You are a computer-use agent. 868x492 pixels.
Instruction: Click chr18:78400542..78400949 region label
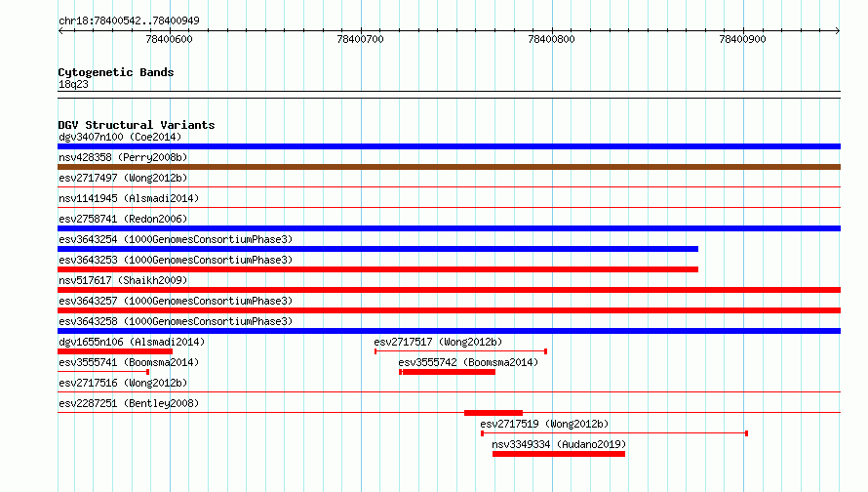pyautogui.click(x=129, y=20)
